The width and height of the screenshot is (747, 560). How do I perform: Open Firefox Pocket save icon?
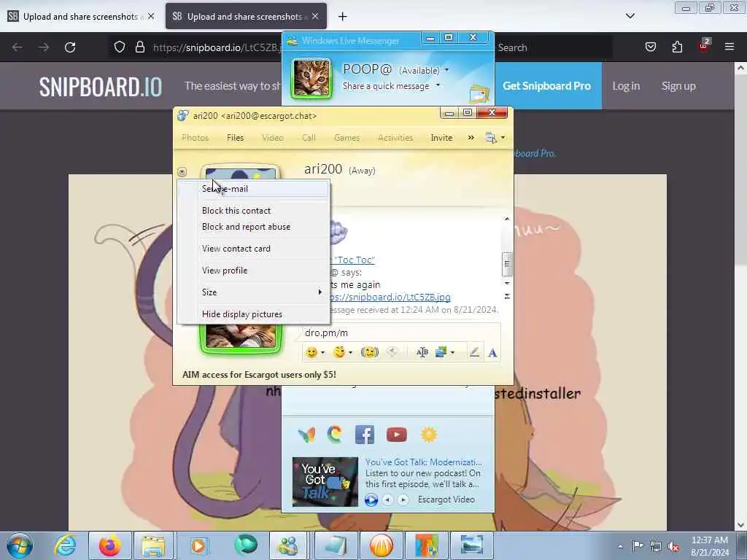(x=651, y=47)
